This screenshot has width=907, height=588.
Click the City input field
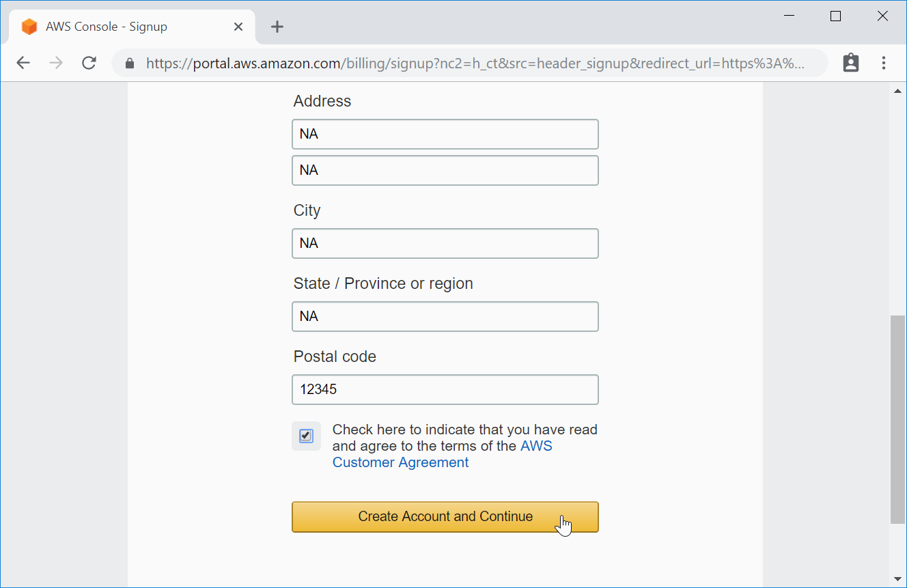tap(445, 243)
